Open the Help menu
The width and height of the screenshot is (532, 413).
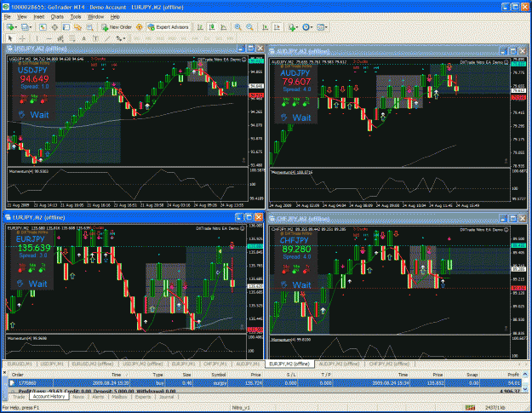115,17
